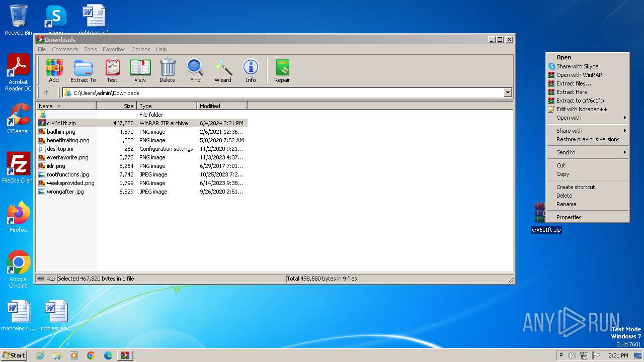Choose Restore previous versions
The width and height of the screenshot is (644, 362).
[x=588, y=139]
